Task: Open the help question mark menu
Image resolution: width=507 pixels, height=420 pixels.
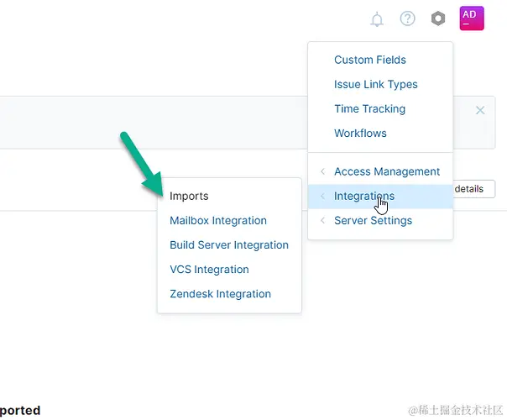Action: (x=407, y=18)
